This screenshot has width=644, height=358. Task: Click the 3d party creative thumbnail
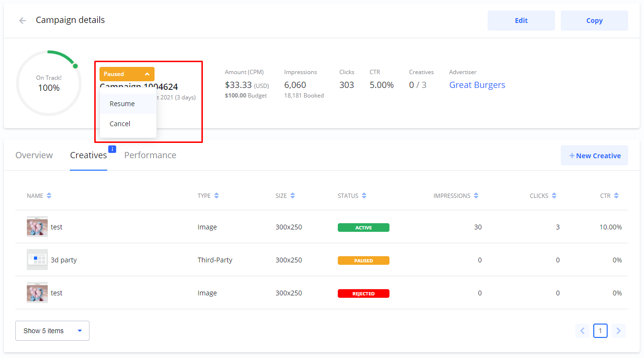point(37,260)
